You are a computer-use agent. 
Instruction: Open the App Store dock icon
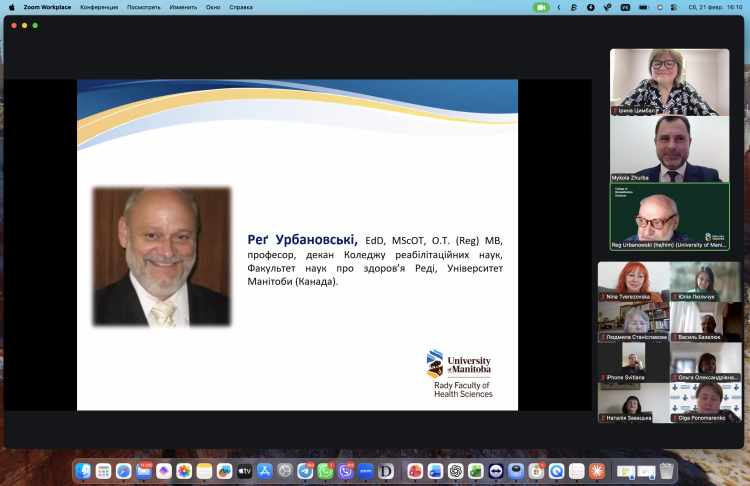point(265,471)
